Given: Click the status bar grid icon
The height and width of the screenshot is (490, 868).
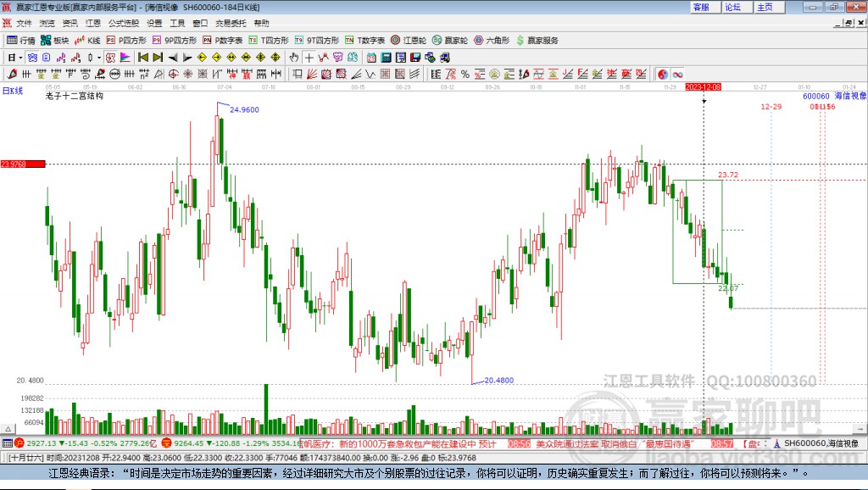Looking at the screenshot, I should pos(7,443).
